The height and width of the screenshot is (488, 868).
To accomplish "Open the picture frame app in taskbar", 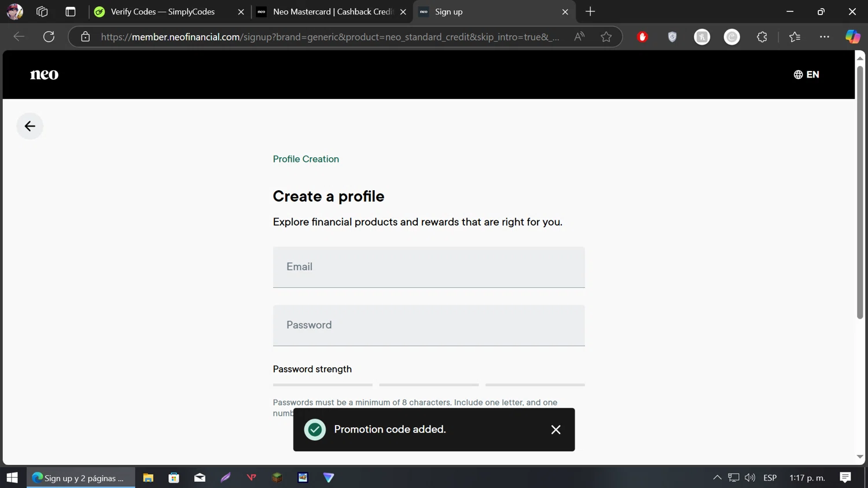I will pyautogui.click(x=303, y=478).
